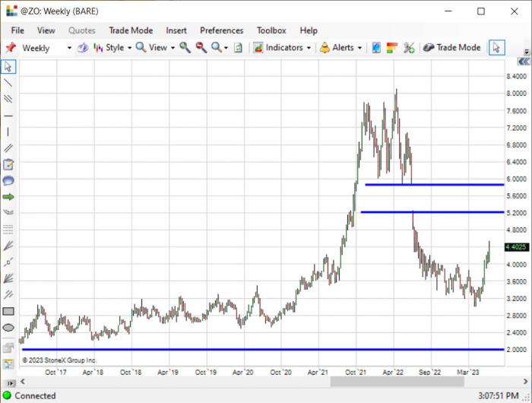Click the 4.4025 current price label
Screen dimensions: 532x403
[x=516, y=247]
